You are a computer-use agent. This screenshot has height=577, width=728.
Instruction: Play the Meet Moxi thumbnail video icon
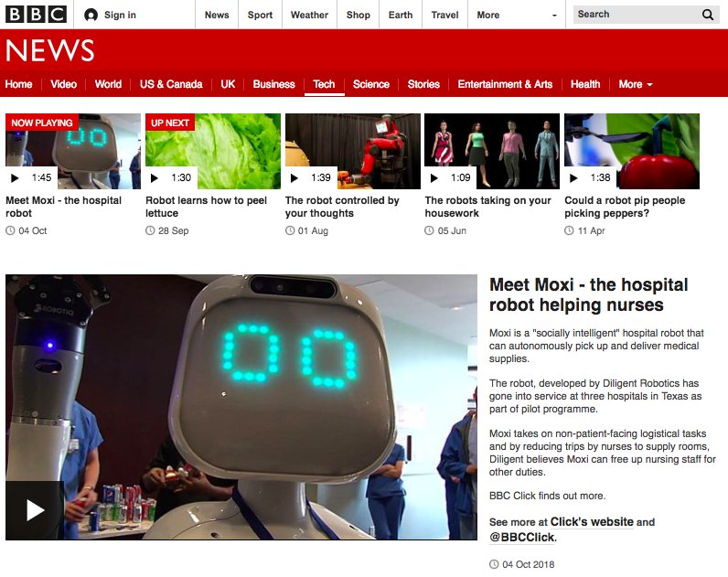pos(15,177)
